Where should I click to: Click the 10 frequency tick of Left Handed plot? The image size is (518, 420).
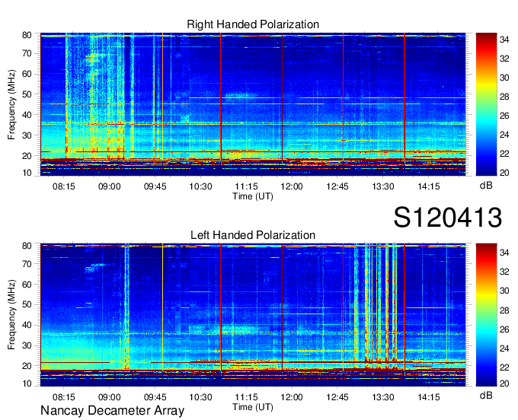click(27, 383)
